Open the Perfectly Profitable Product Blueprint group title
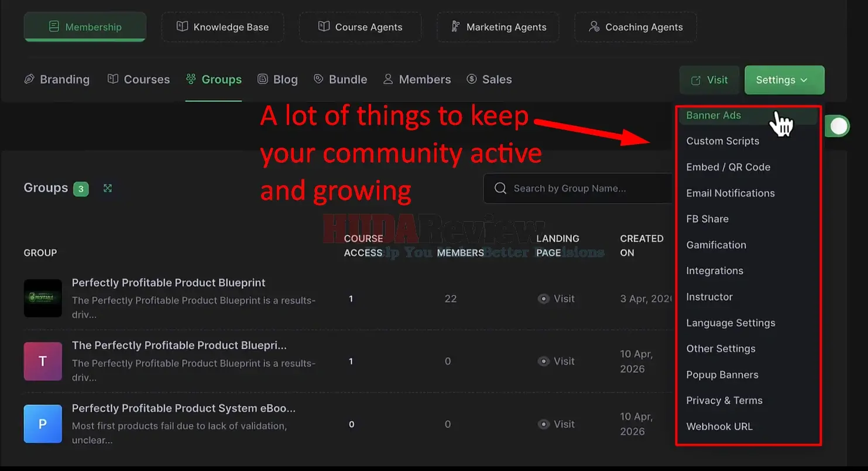868x471 pixels. (169, 283)
